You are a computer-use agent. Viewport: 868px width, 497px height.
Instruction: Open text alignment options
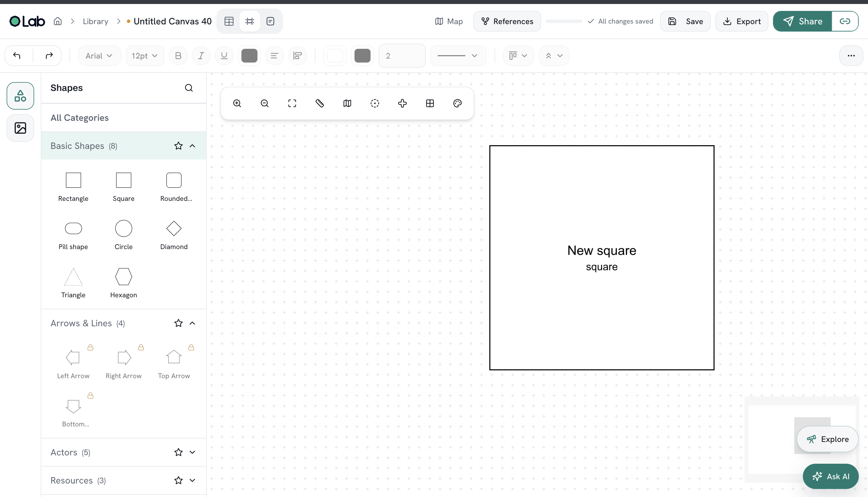[x=274, y=56]
